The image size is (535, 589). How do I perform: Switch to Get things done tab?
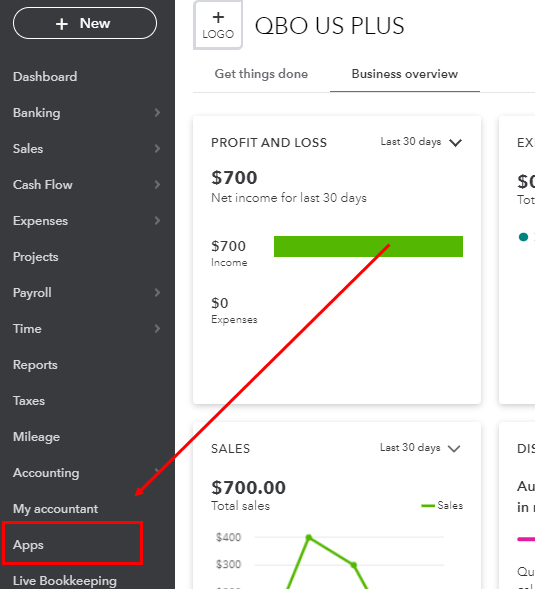coord(261,74)
